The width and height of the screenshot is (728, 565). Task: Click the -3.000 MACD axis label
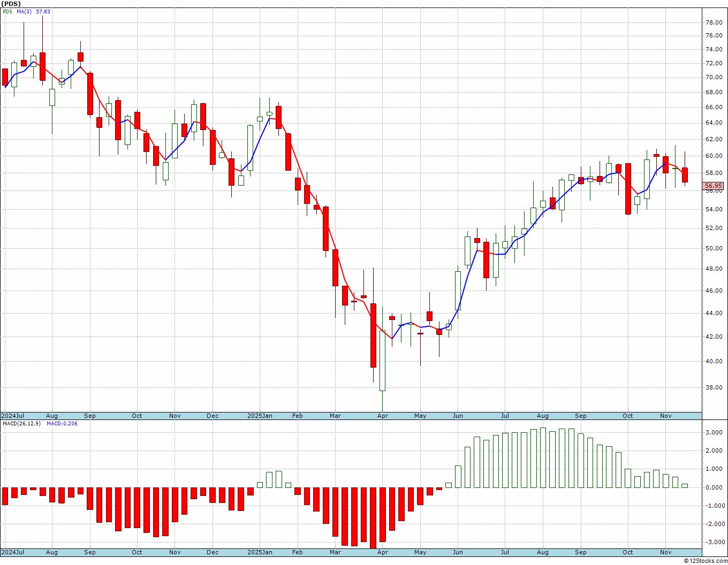pos(714,543)
